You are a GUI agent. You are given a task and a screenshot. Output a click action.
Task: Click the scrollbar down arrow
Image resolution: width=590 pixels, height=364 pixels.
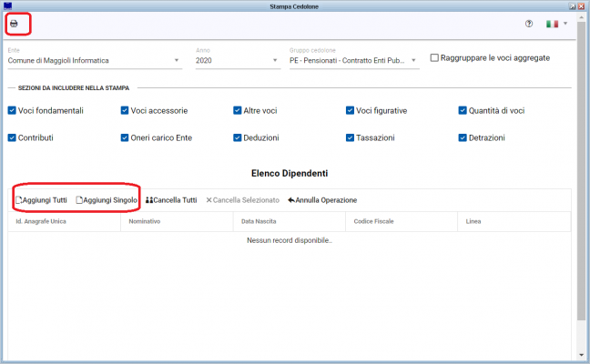click(x=581, y=355)
